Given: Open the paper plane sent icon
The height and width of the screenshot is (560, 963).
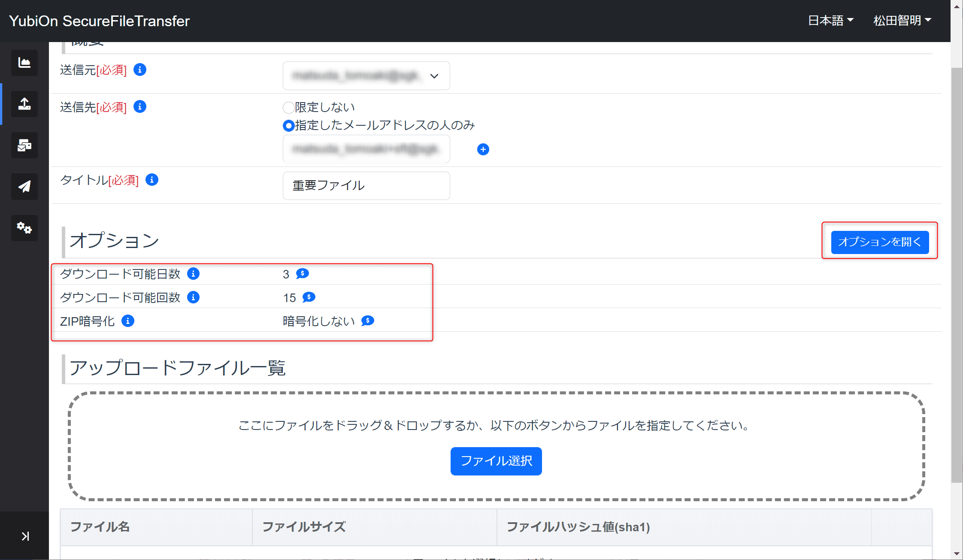Looking at the screenshot, I should (24, 186).
